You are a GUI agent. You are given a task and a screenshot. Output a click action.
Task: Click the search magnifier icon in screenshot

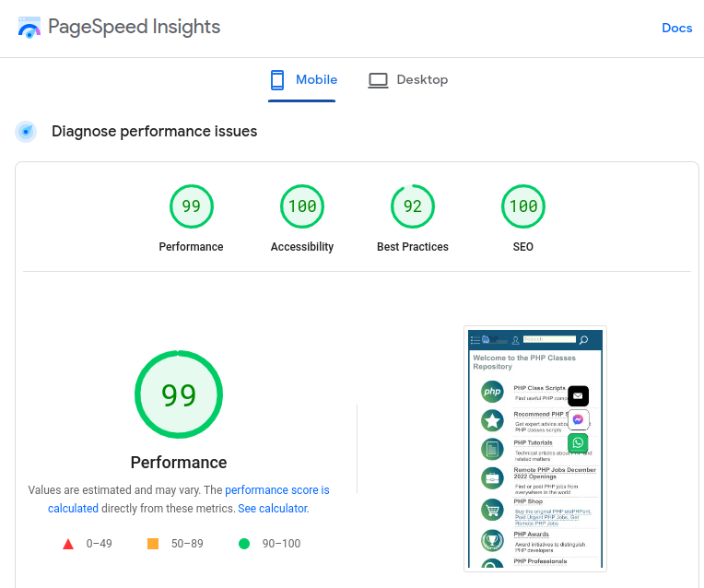click(583, 340)
